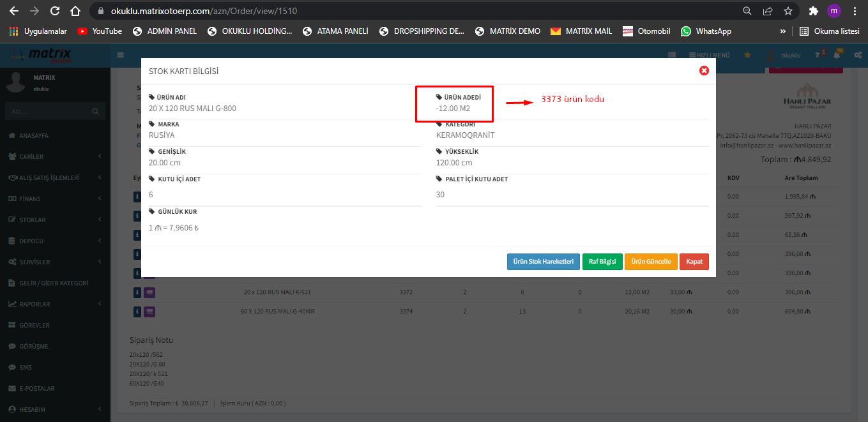868x422 pixels.
Task: Click purple list icon for G-40MR row
Action: coord(149,312)
